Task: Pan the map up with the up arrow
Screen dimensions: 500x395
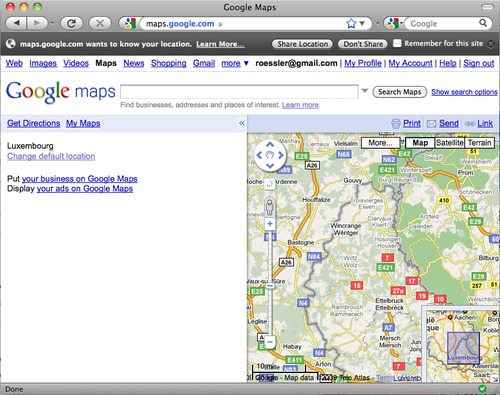Action: point(270,145)
